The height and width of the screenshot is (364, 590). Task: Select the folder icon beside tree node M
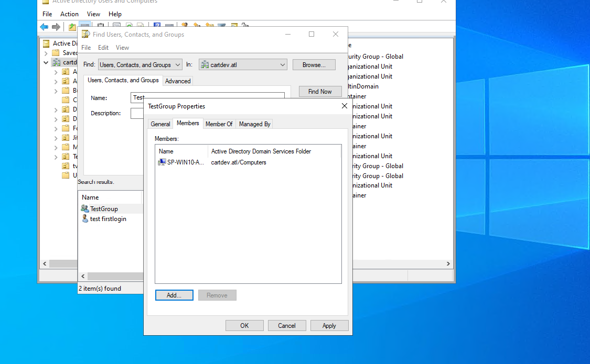[66, 147]
